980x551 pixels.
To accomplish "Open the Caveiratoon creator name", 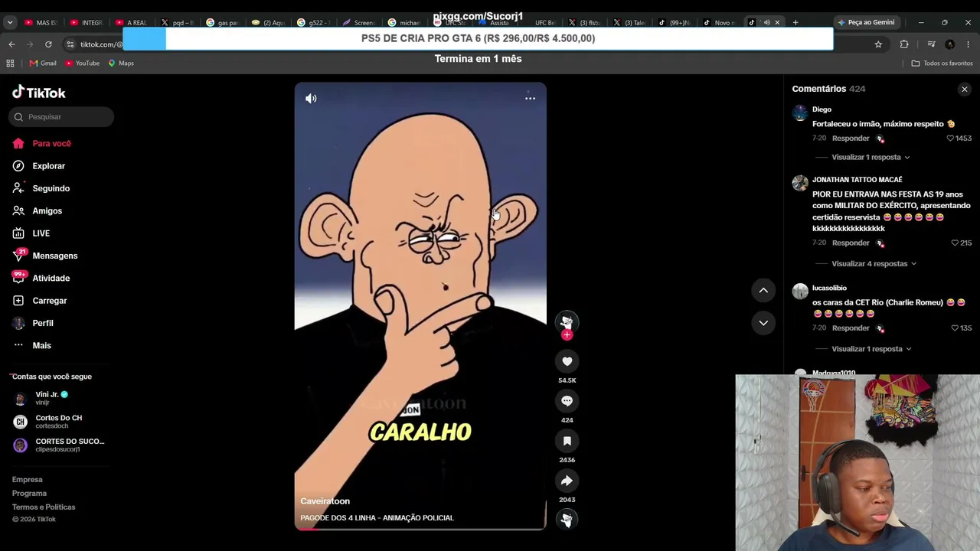I will pyautogui.click(x=325, y=501).
